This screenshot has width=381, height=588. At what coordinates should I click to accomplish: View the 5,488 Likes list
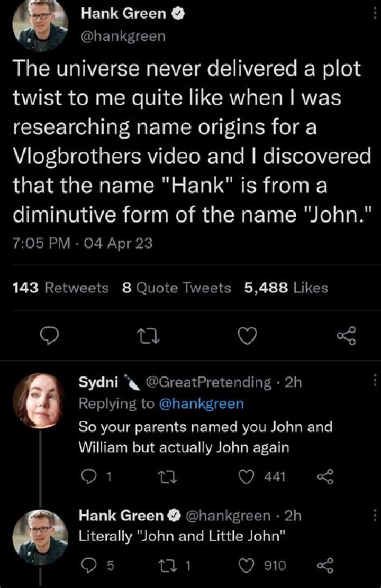click(x=286, y=288)
